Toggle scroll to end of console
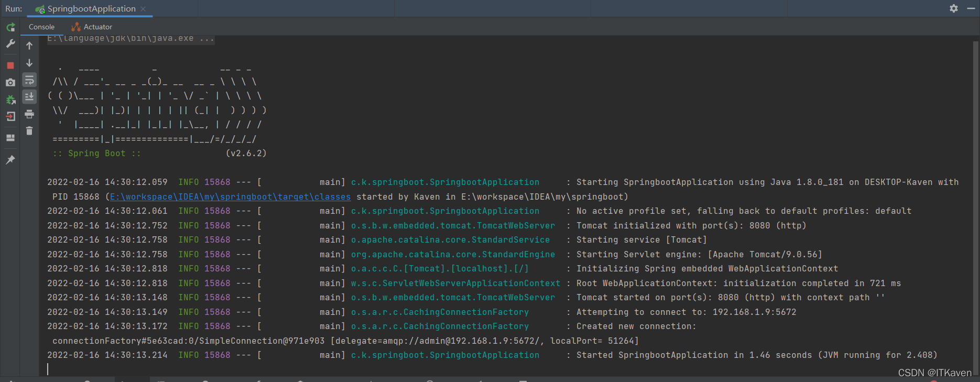The image size is (980, 382). pos(29,96)
